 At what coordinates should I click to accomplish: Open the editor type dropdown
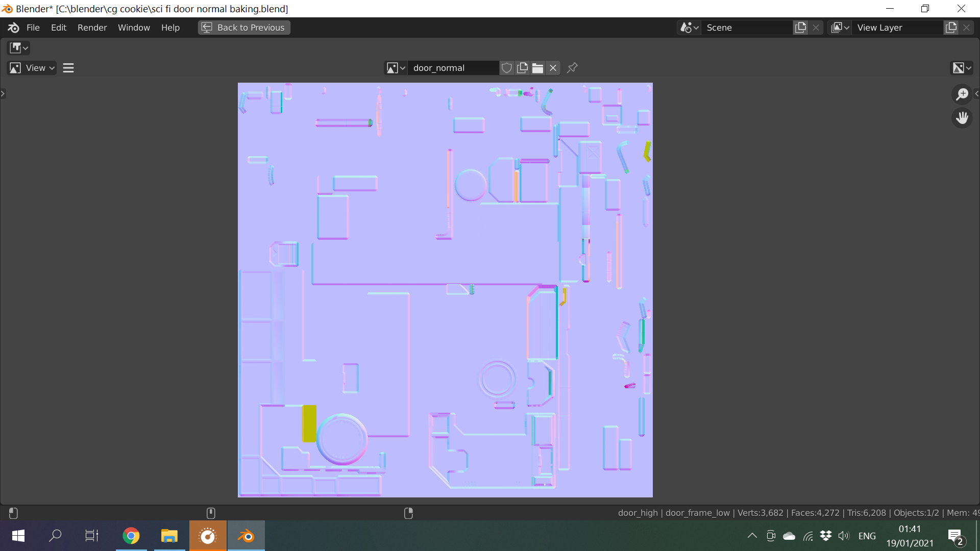[x=19, y=48]
